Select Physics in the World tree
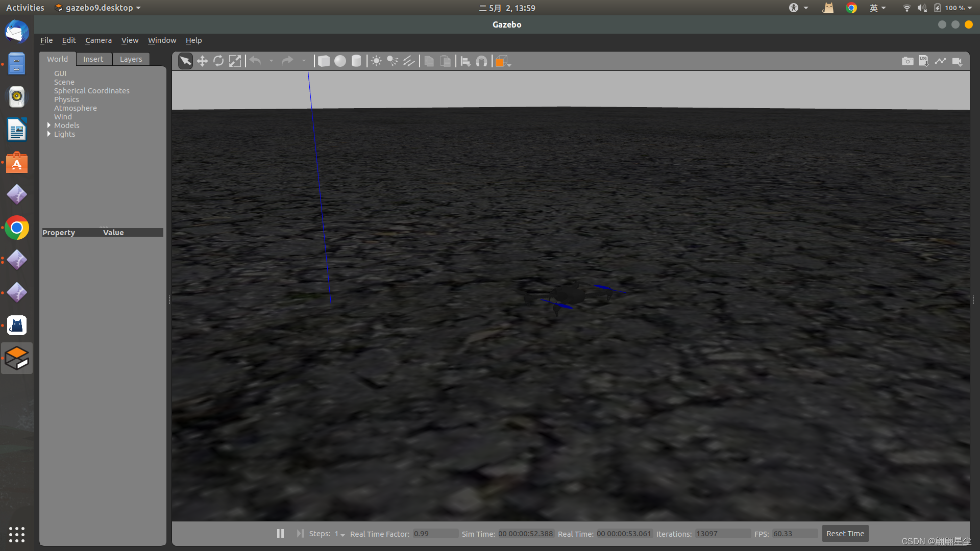The width and height of the screenshot is (980, 551). (66, 99)
